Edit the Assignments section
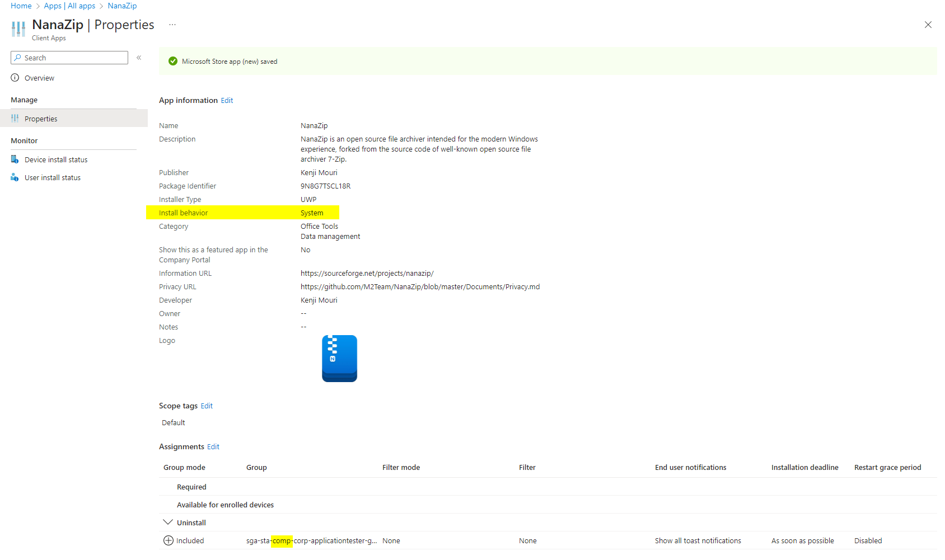The height and width of the screenshot is (560, 945). (x=213, y=447)
